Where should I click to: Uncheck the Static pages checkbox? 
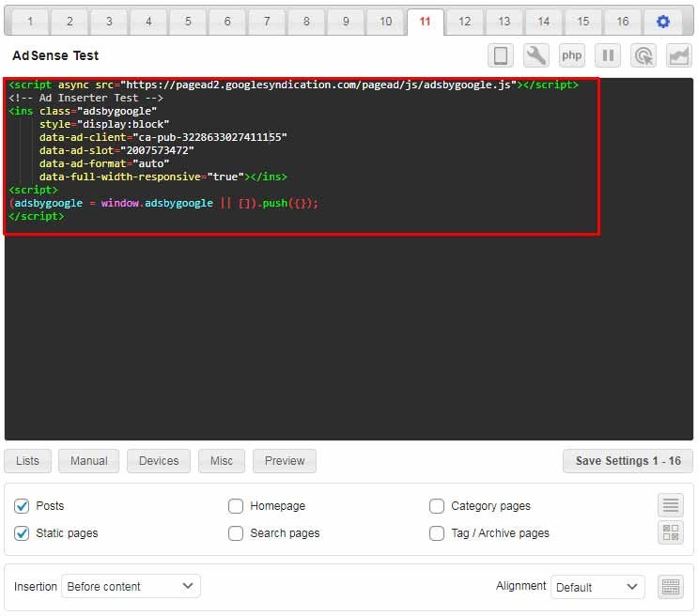(x=22, y=533)
